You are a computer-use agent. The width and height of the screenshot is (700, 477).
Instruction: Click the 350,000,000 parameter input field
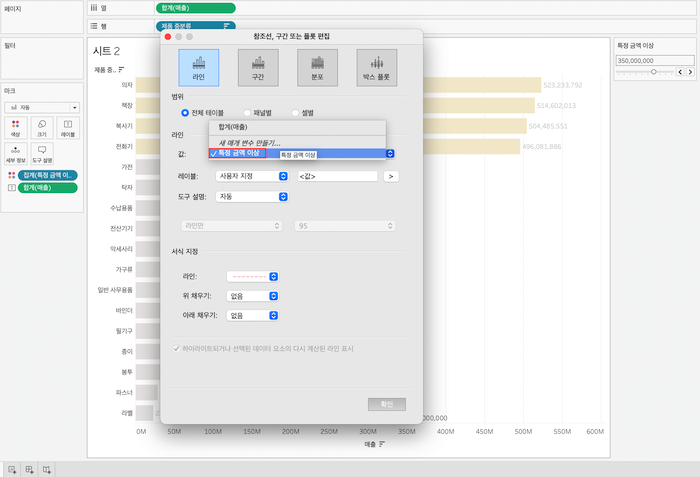655,61
